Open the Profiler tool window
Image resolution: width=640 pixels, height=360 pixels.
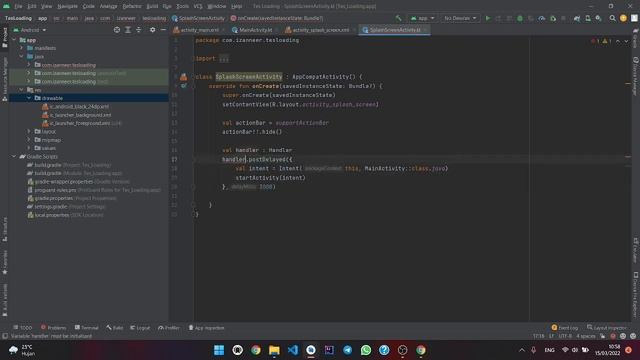pyautogui.click(x=169, y=328)
